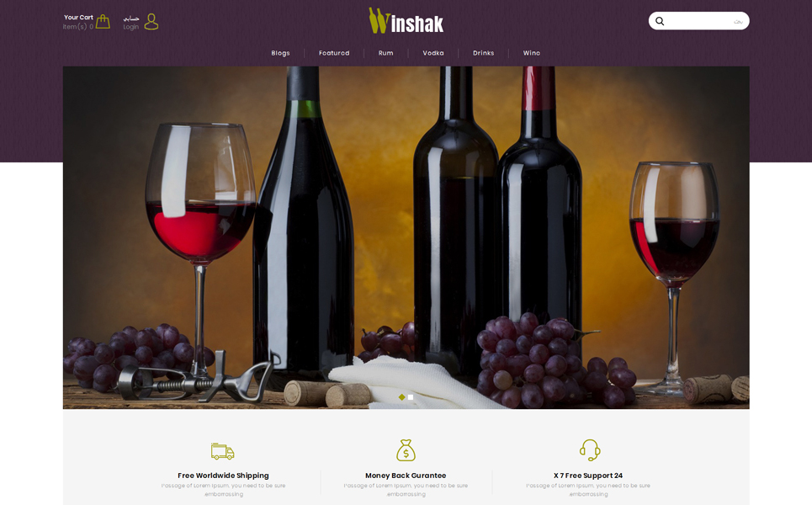This screenshot has width=812, height=505.
Task: Open the Wine category menu
Action: pos(531,53)
